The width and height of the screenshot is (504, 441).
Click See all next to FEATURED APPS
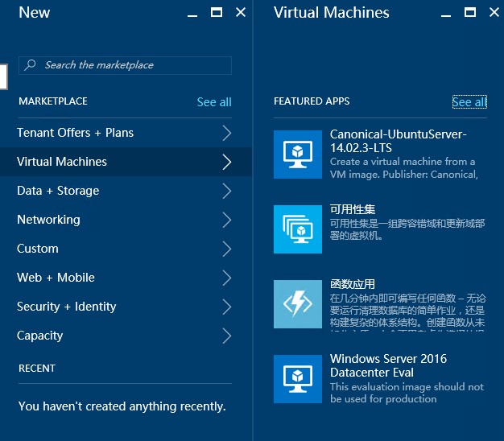coord(469,102)
